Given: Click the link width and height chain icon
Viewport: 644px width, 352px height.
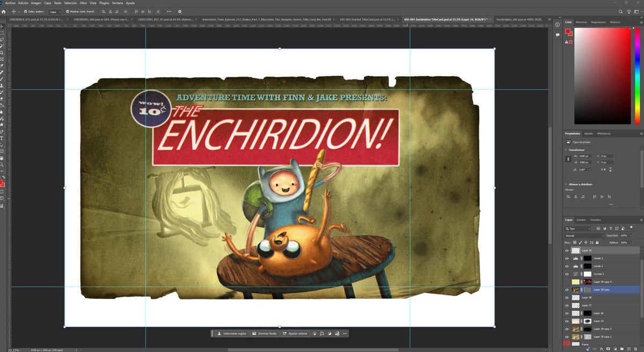Looking at the screenshot, I should 568,159.
